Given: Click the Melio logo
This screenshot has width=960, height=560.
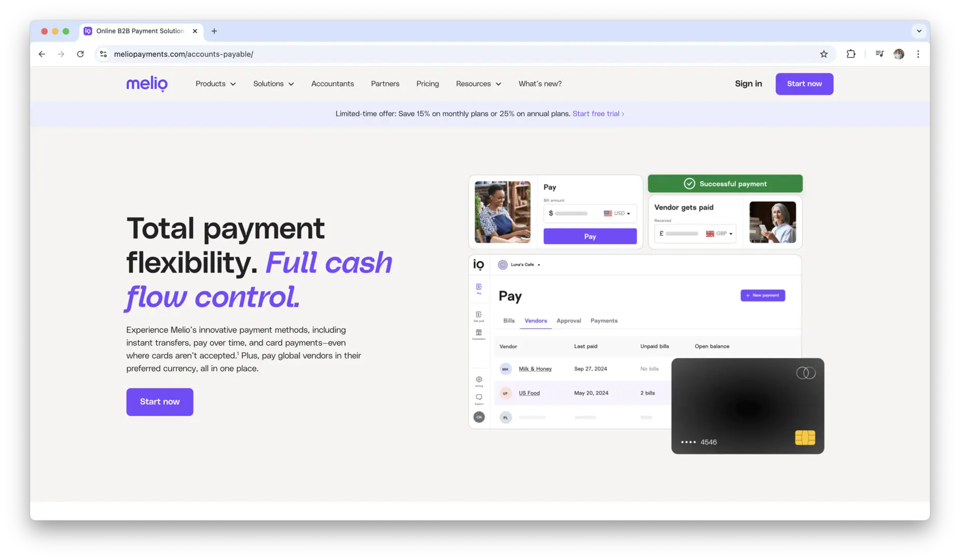Looking at the screenshot, I should [x=147, y=83].
